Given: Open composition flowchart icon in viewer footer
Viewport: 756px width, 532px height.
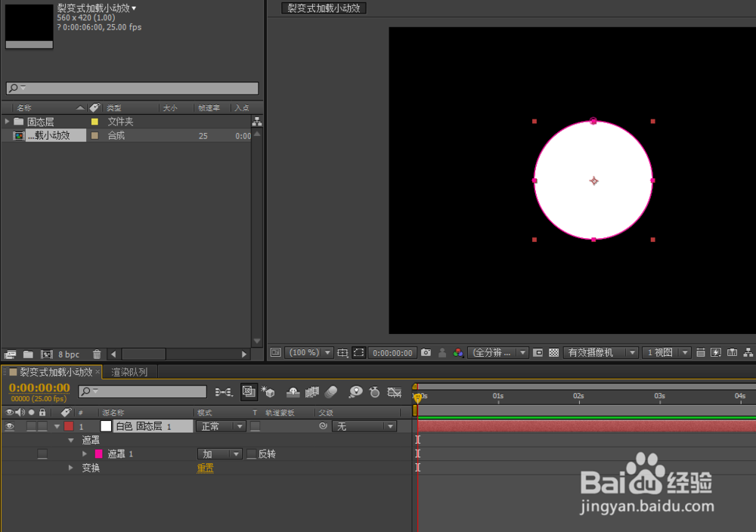Looking at the screenshot, I should tap(748, 353).
